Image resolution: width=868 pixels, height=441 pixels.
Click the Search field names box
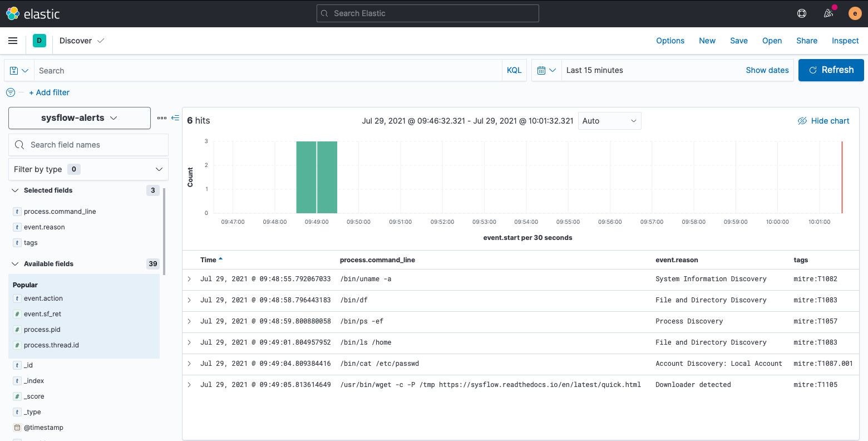point(88,145)
